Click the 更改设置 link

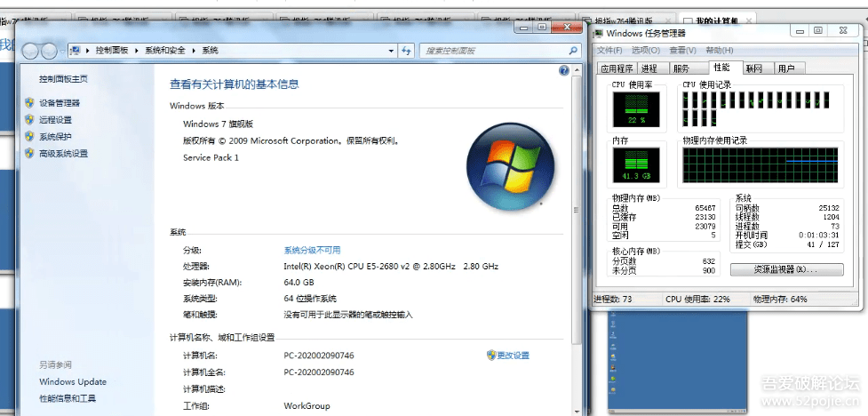click(514, 356)
